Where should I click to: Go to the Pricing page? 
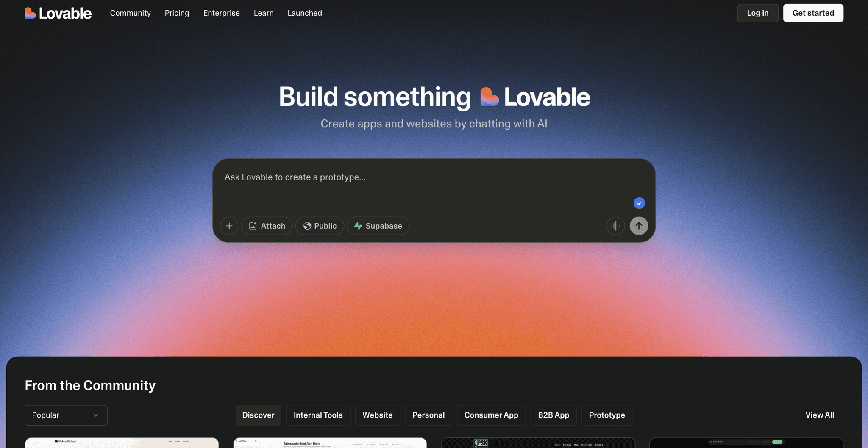tap(177, 13)
